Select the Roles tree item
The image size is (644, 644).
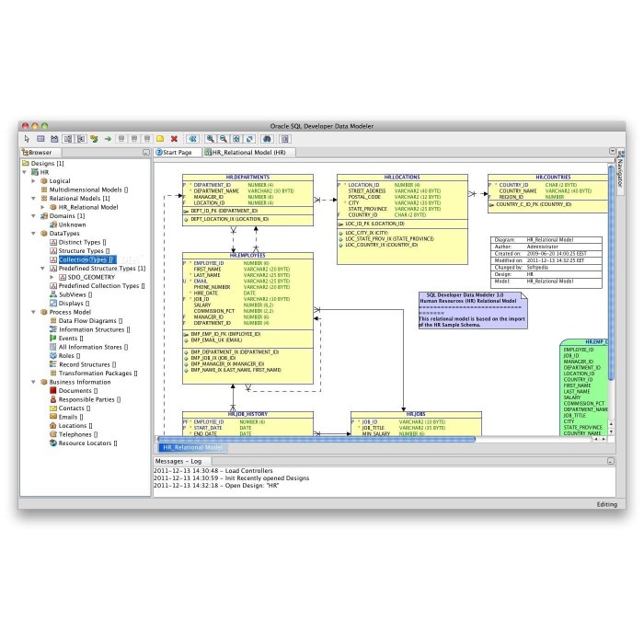click(x=65, y=356)
